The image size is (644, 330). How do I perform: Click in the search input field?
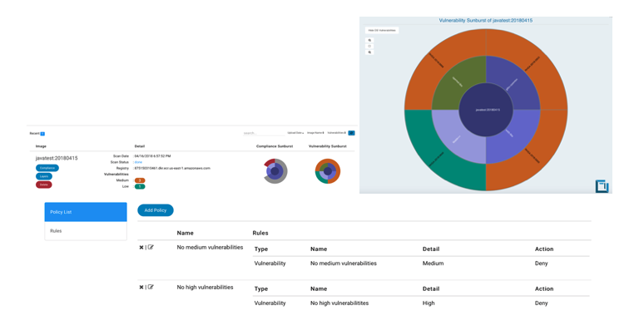tap(264, 133)
